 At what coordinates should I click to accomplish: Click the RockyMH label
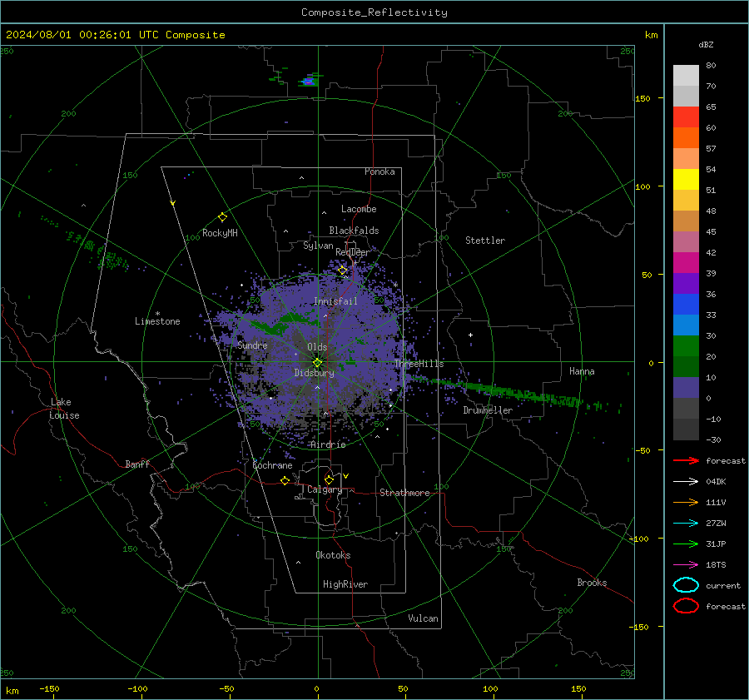coord(220,233)
